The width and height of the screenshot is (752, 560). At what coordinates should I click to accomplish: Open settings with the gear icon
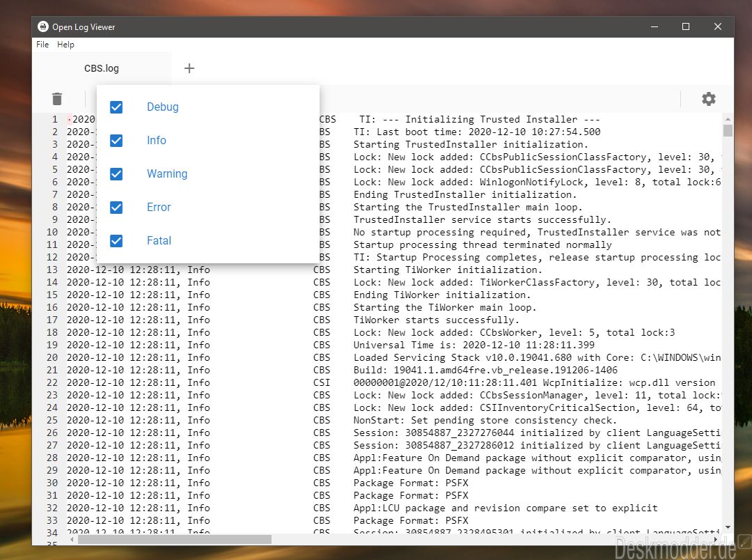click(x=709, y=99)
